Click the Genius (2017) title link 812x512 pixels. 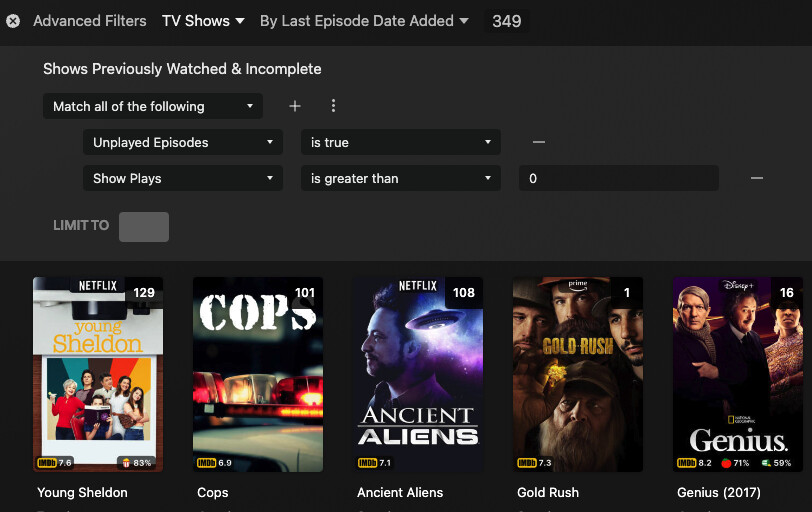[x=719, y=492]
